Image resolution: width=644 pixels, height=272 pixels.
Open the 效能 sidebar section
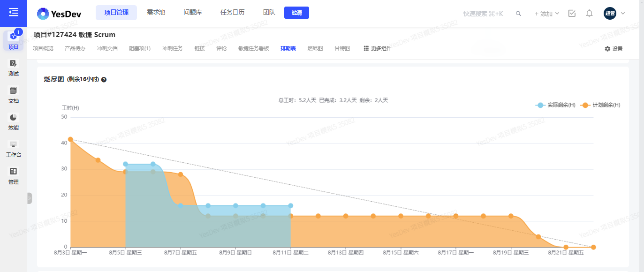13,122
